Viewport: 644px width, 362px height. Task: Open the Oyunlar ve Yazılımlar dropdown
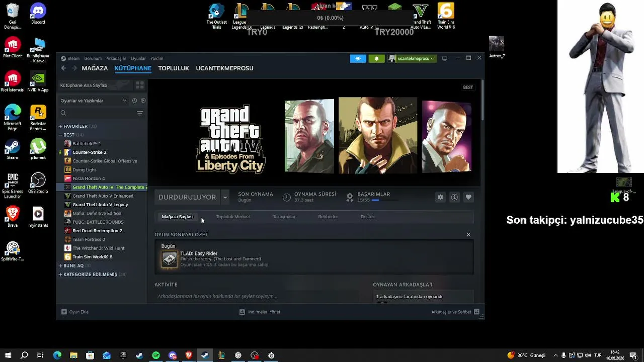point(94,101)
